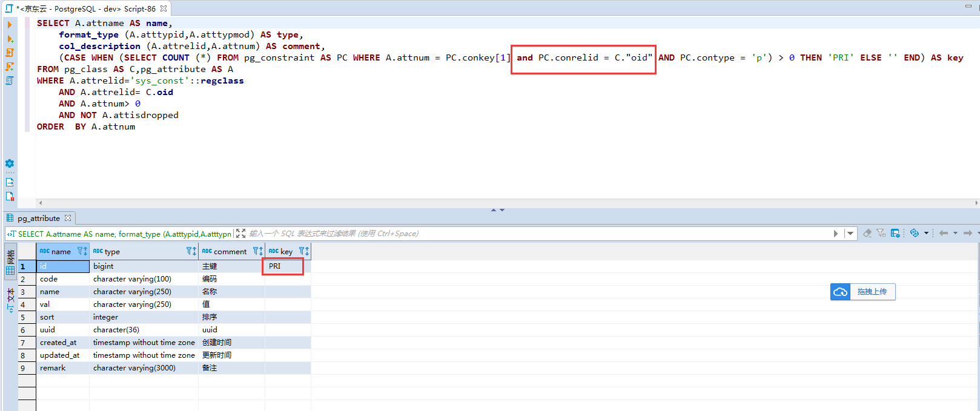Select the 'val' name cell
Viewport: 980px width, 411px height.
tap(63, 304)
